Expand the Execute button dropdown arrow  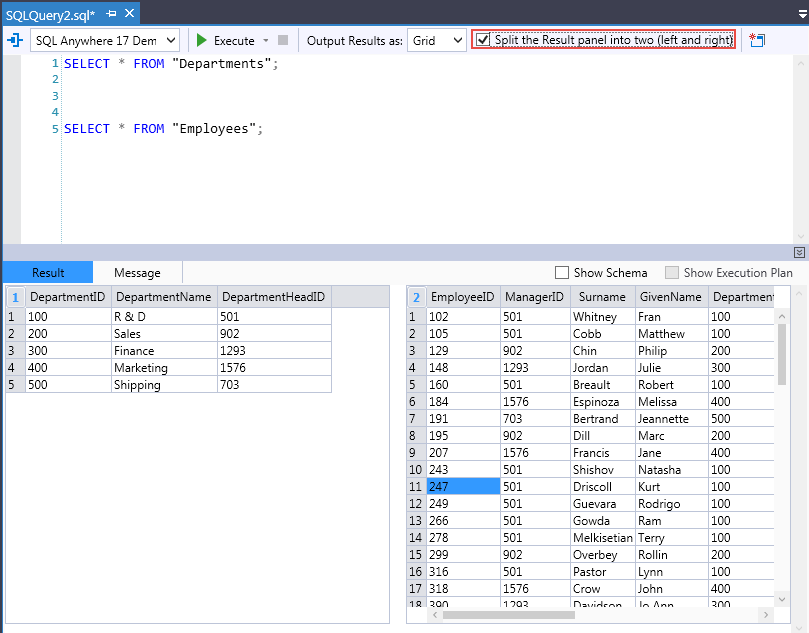pos(266,41)
